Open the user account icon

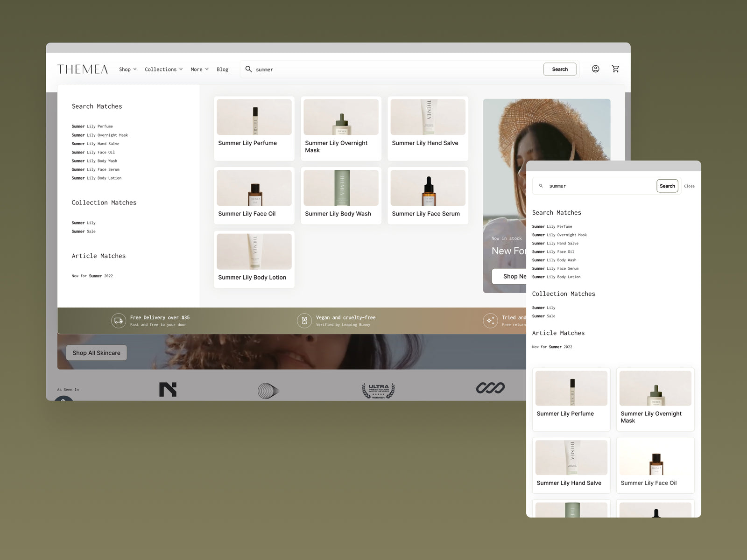[x=595, y=69]
